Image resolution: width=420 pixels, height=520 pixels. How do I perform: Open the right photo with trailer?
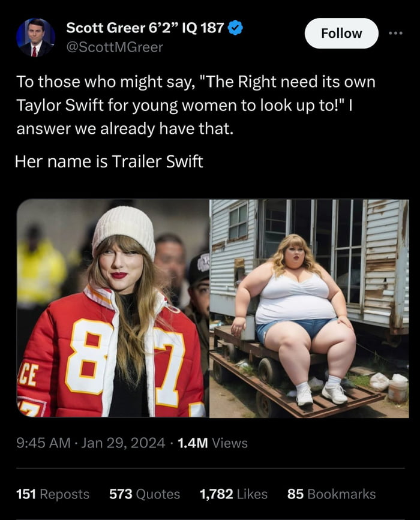coord(309,308)
